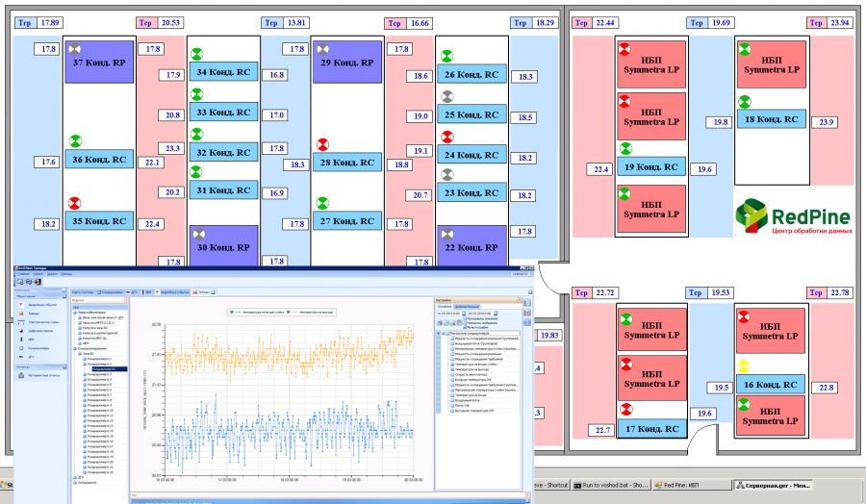Screen dimensions: 866x504
Task: Open the Дополнительные settings tab
Action: point(467,307)
